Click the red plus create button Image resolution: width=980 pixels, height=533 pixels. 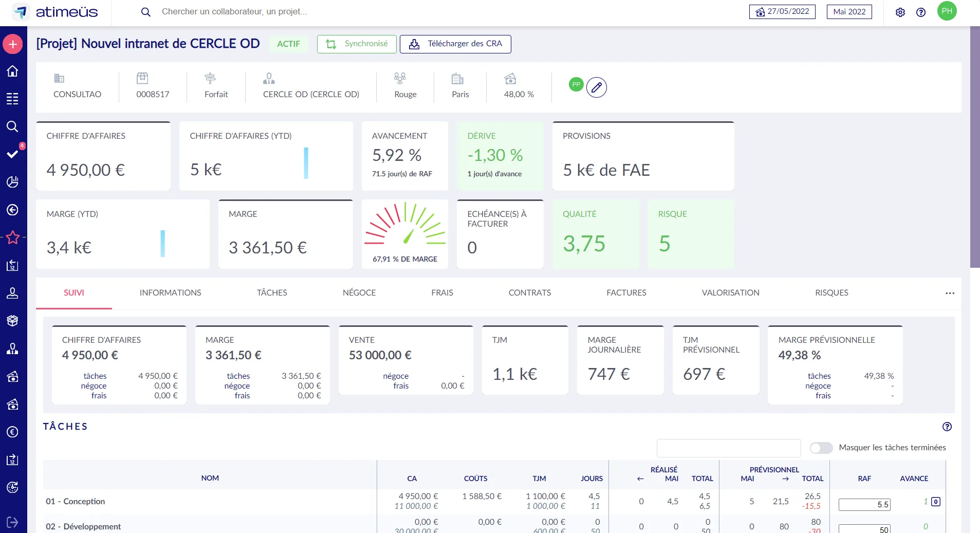click(x=13, y=44)
